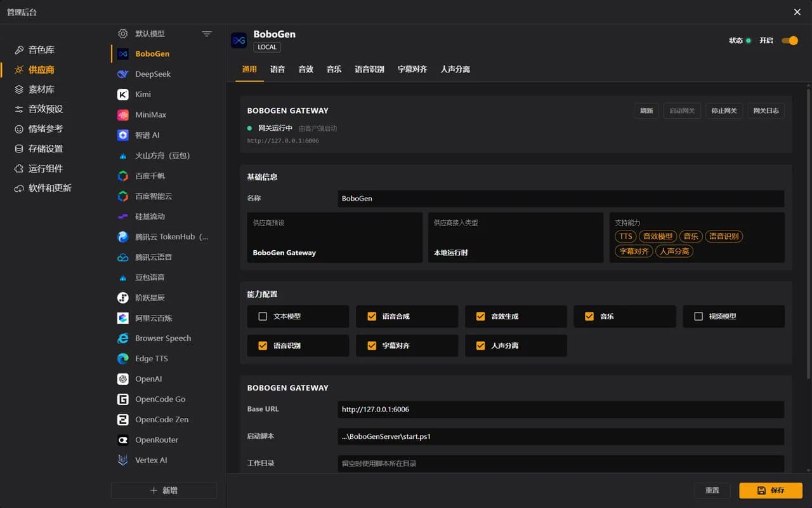
Task: Select the OpenAI provider
Action: click(x=164, y=379)
